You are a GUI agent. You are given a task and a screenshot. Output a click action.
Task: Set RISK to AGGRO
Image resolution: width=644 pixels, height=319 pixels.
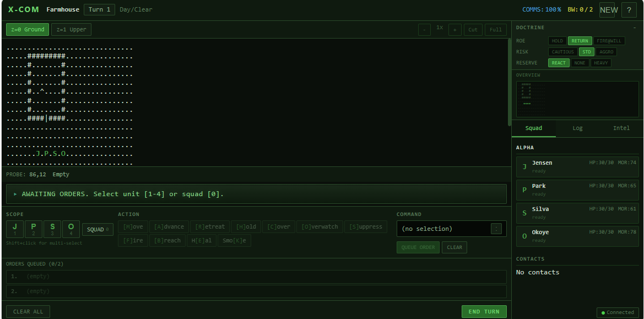607,52
